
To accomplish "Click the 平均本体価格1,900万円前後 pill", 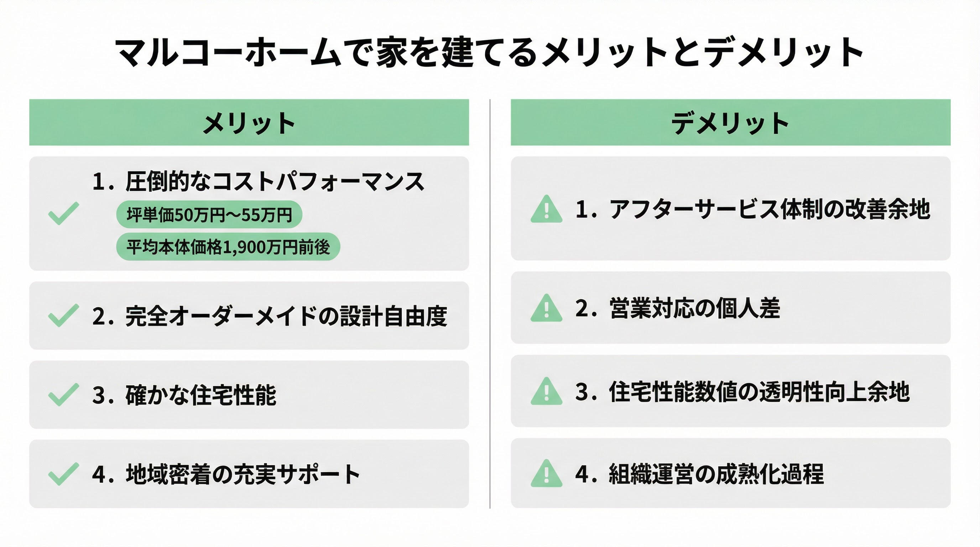I will [x=228, y=247].
